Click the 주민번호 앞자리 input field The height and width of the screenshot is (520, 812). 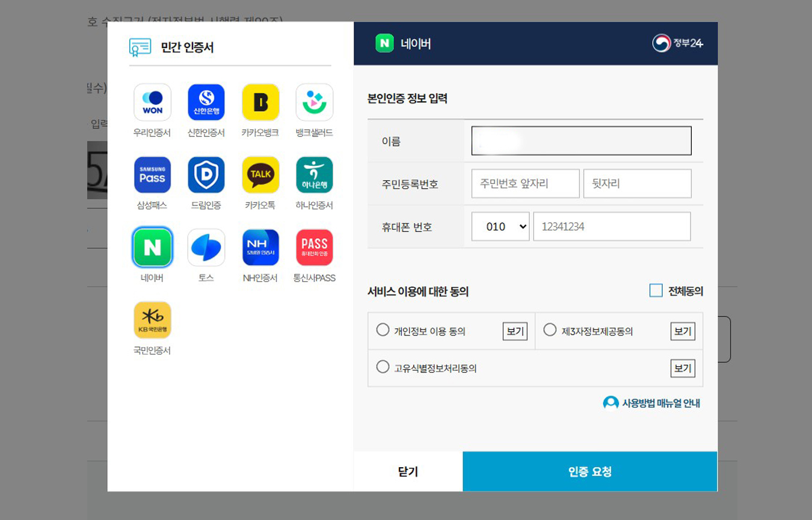click(524, 183)
